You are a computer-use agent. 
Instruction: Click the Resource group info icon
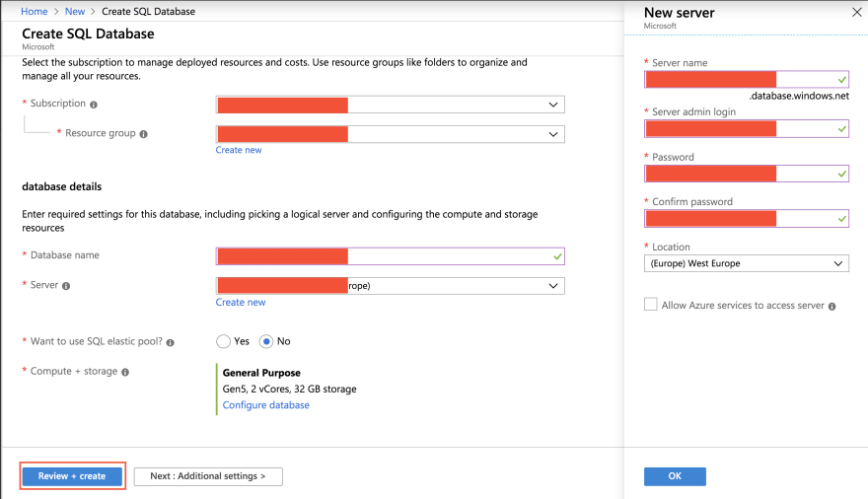[143, 134]
